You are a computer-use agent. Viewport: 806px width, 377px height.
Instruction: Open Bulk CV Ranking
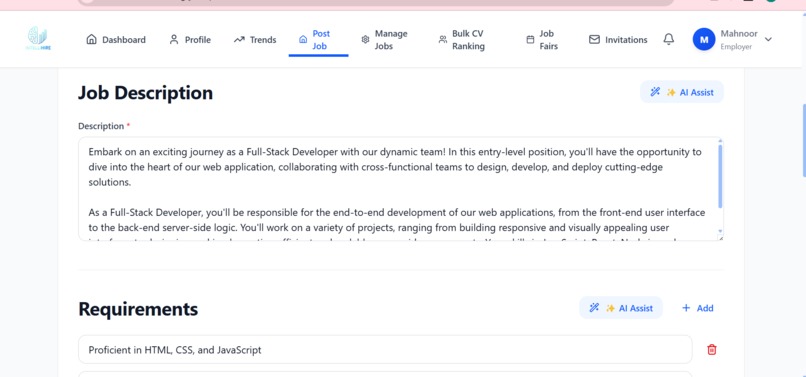point(462,40)
